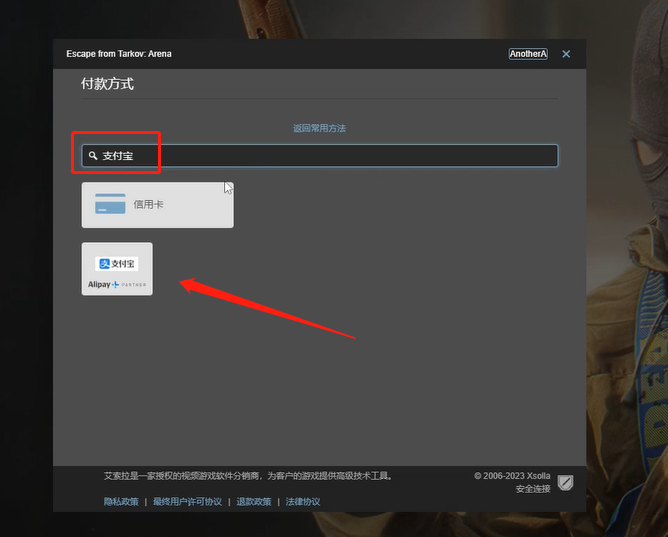Viewport: 668px width, 537px height.
Task: Click the Escape from Tarkov: Arena title
Action: [119, 54]
